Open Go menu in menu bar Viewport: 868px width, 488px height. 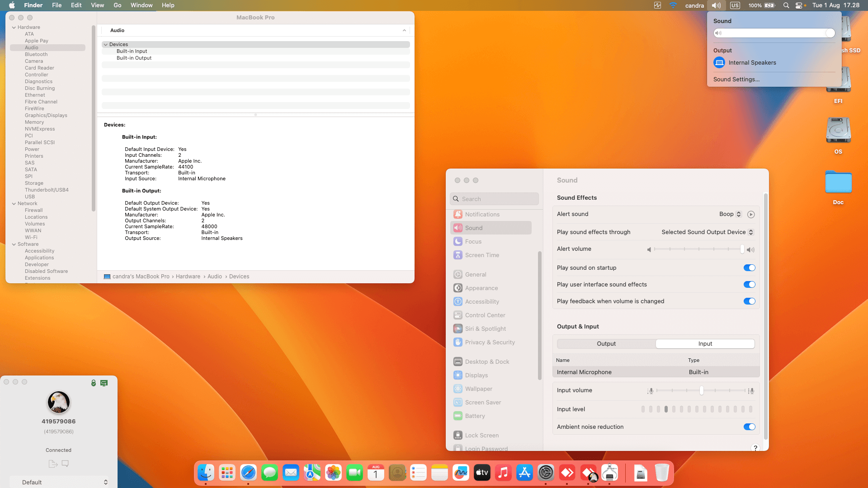click(118, 5)
